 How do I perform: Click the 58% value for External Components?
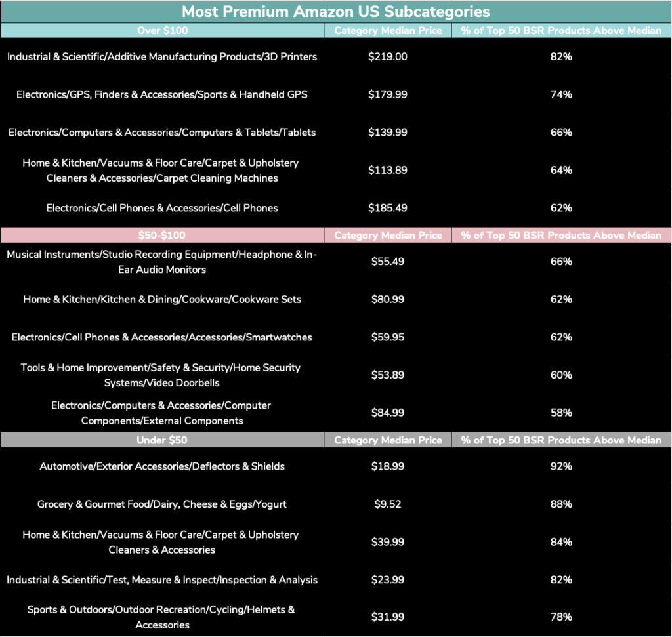tap(561, 413)
